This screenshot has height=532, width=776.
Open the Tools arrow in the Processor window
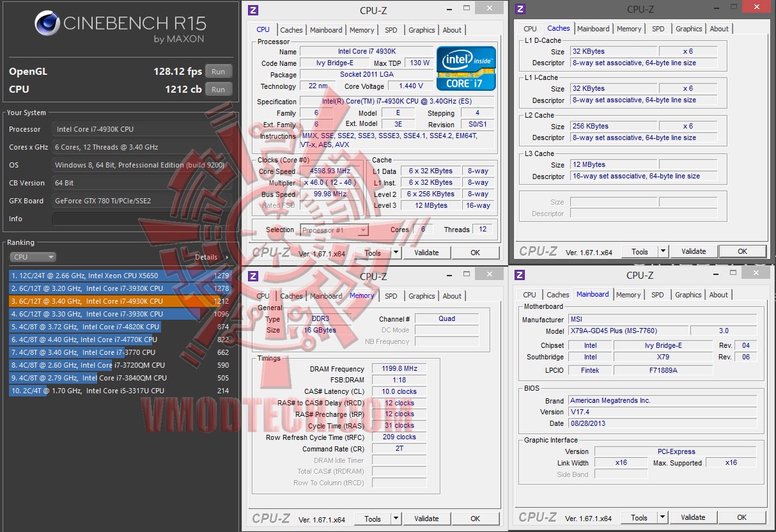click(x=396, y=253)
